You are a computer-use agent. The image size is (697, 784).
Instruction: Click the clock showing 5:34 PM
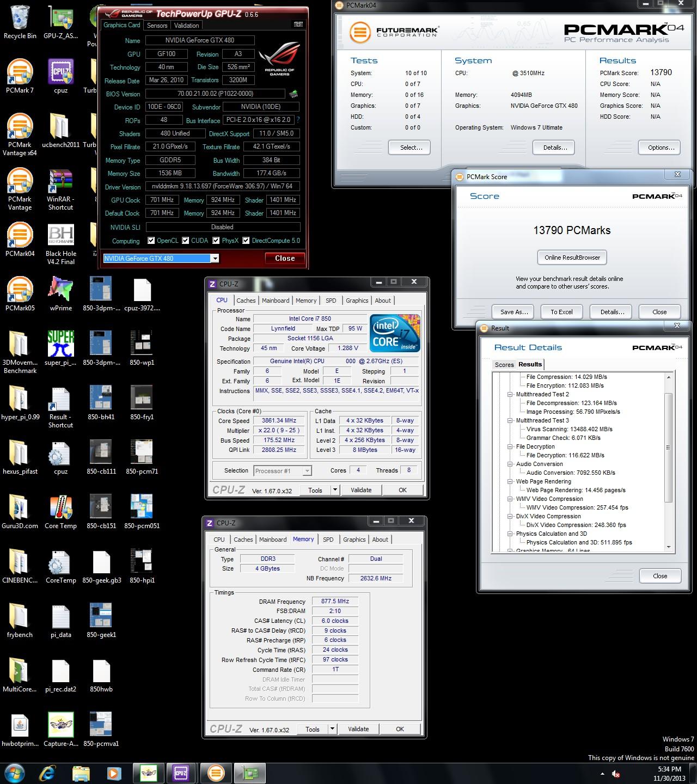669,769
